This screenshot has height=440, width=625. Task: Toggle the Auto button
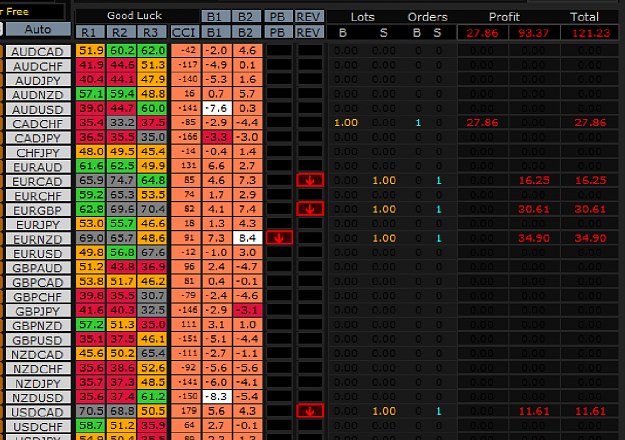(x=38, y=29)
